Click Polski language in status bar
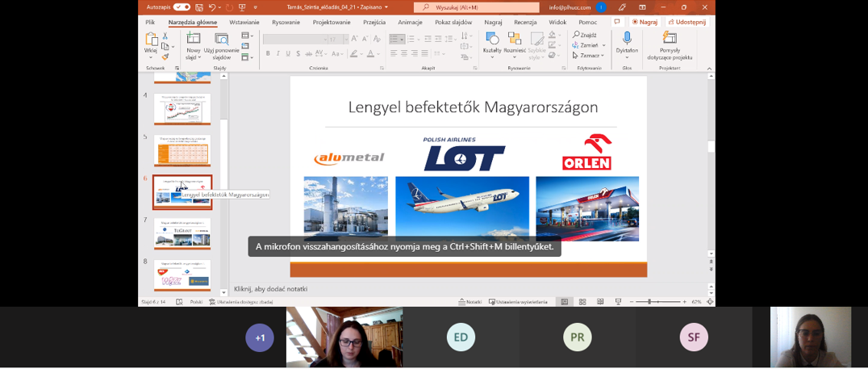Image resolution: width=868 pixels, height=369 pixels. coord(196,302)
